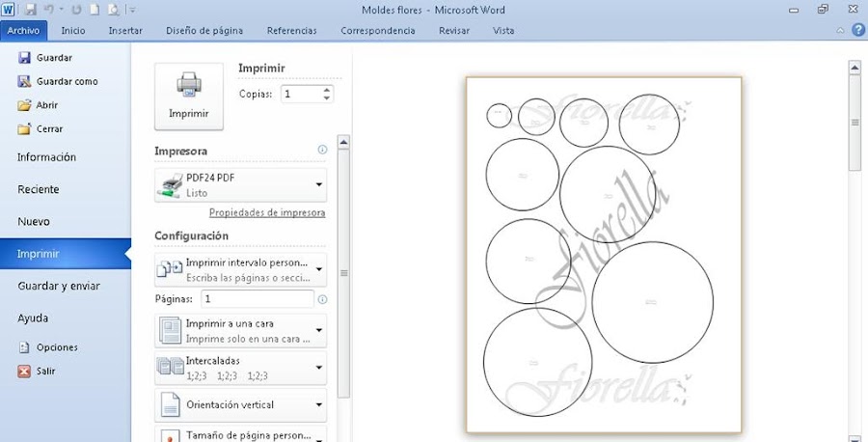Open Customize Quick Access Toolbar arrow
This screenshot has height=442, width=868.
tap(132, 10)
